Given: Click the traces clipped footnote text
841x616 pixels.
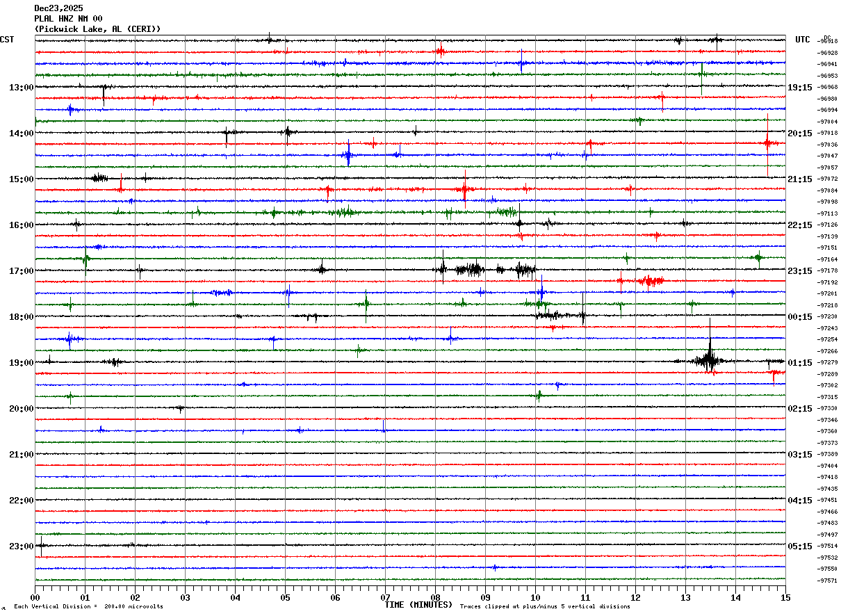Looking at the screenshot, I should (x=545, y=607).
